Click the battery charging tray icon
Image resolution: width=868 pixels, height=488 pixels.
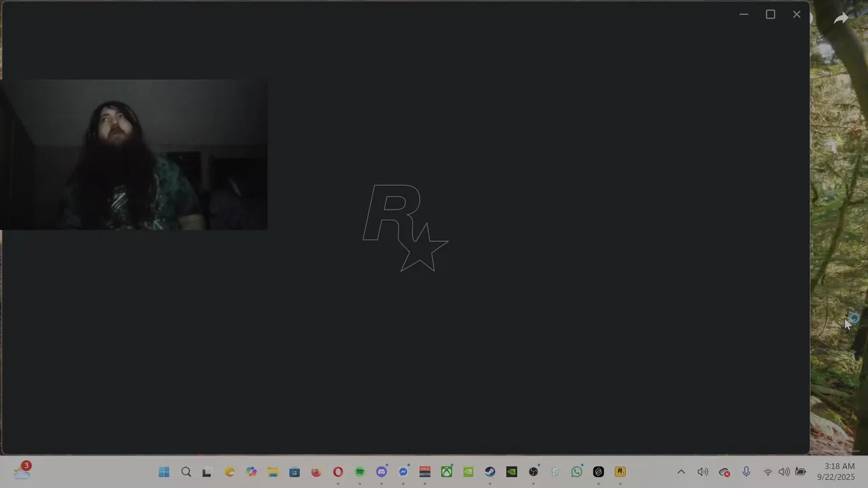pyautogui.click(x=800, y=472)
